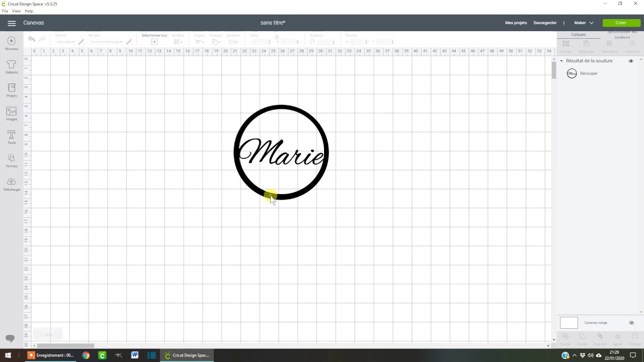The image size is (644, 362).
Task: Open the Gabarits t-shirt templates
Action: 12,64
